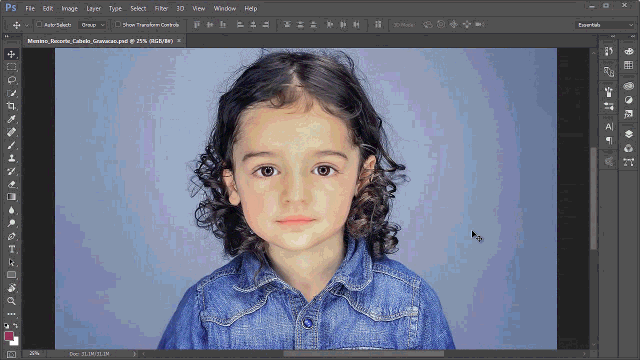Select the Hand tool

[x=11, y=288]
